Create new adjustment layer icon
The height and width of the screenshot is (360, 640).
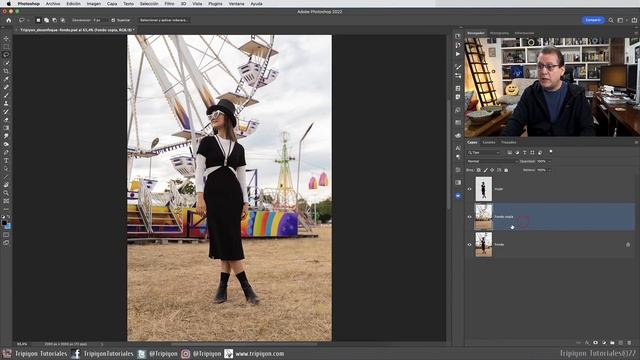click(x=604, y=343)
